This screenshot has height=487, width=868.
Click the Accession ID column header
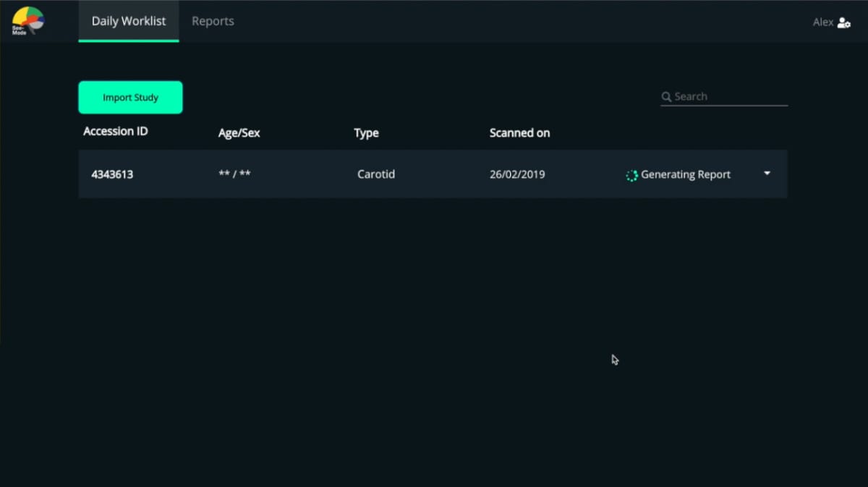115,132
